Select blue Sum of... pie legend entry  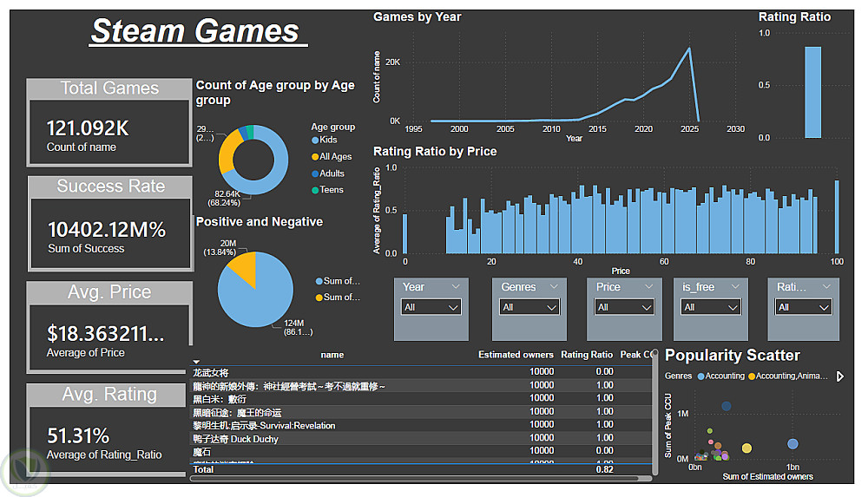pyautogui.click(x=338, y=281)
